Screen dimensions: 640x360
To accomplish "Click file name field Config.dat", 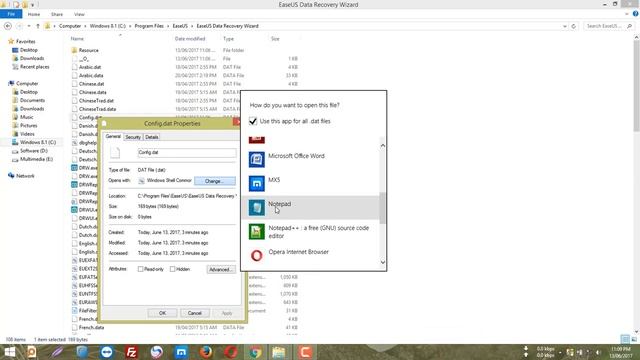I will pyautogui.click(x=187, y=153).
